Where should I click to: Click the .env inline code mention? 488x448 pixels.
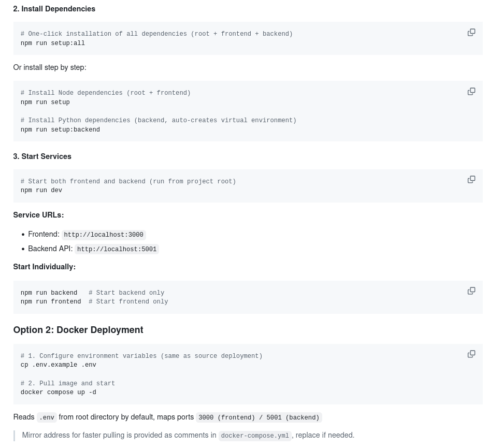[x=46, y=417]
